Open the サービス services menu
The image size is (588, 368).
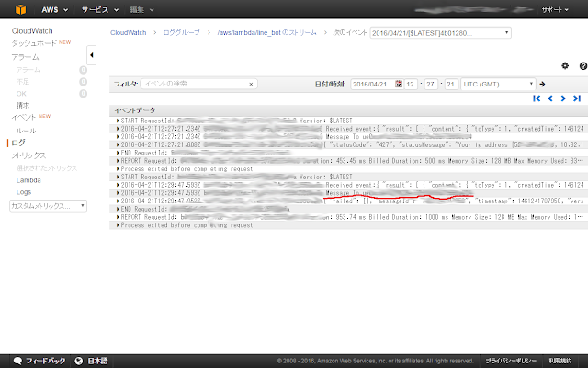(100, 10)
